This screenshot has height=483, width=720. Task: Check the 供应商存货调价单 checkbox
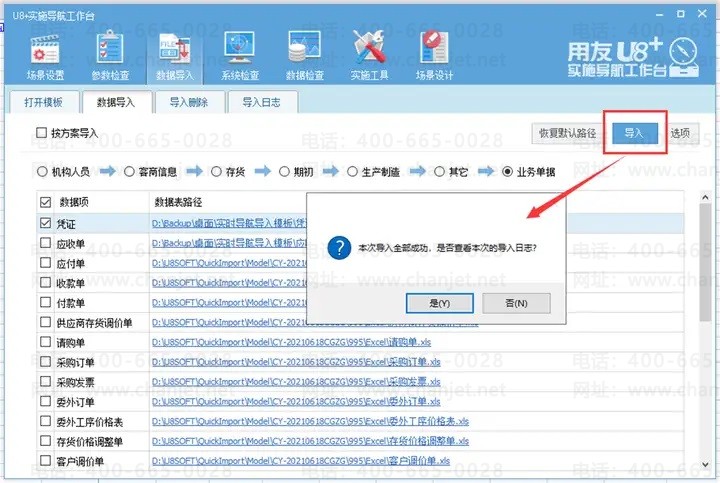(45, 322)
